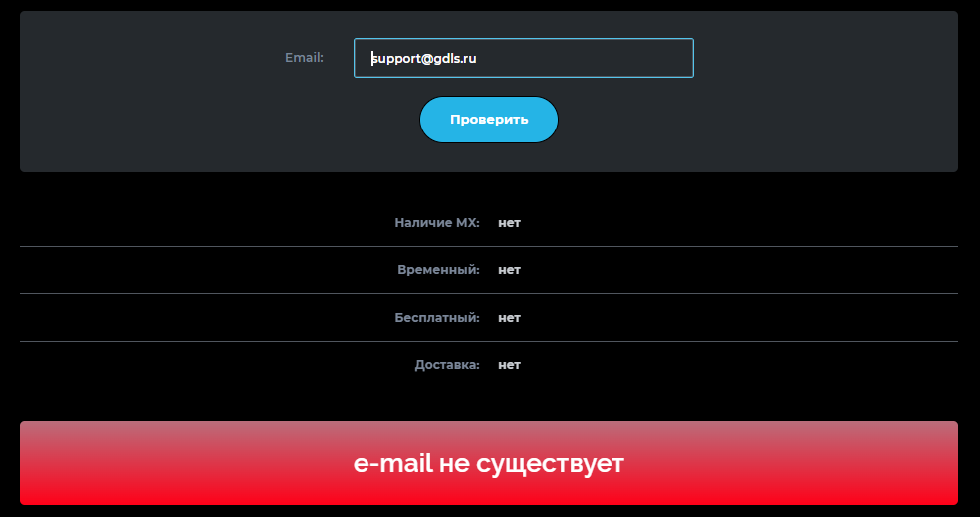Click the Email input field
The width and height of the screenshot is (980, 517).
[524, 58]
